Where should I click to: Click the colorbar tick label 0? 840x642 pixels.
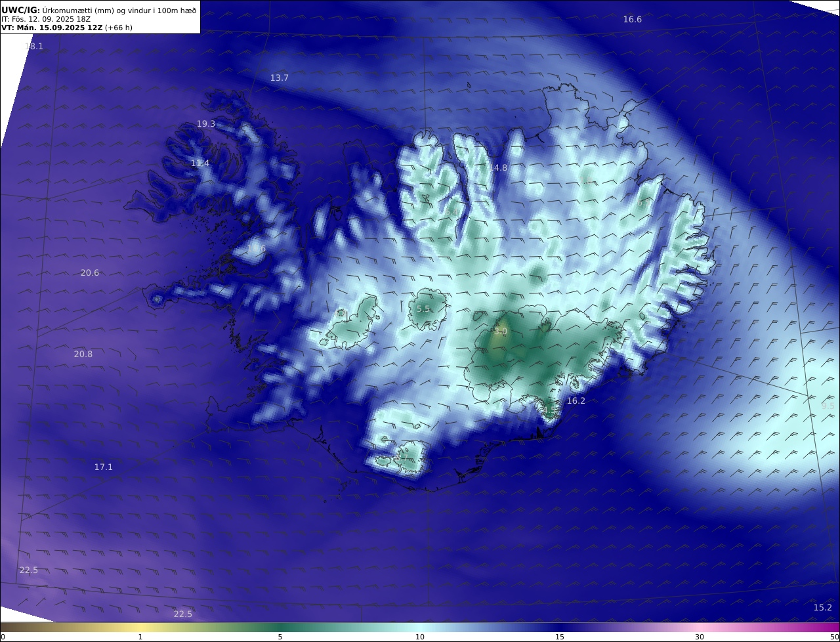[3, 637]
